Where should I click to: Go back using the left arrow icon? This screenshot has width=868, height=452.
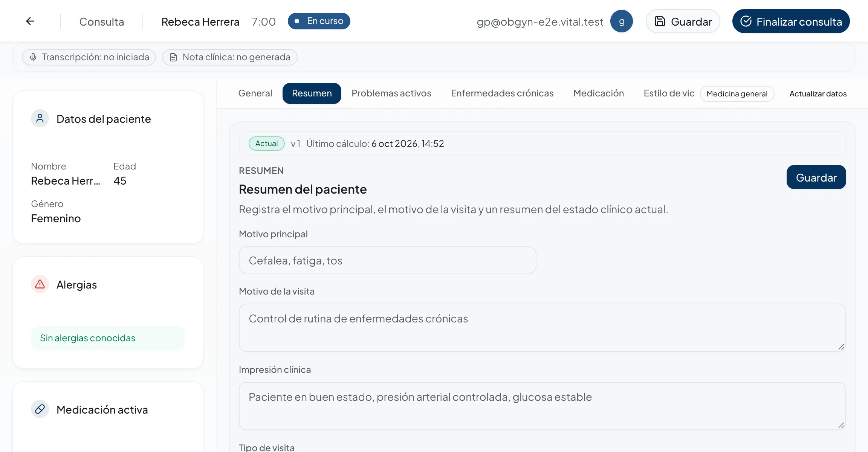tap(30, 21)
